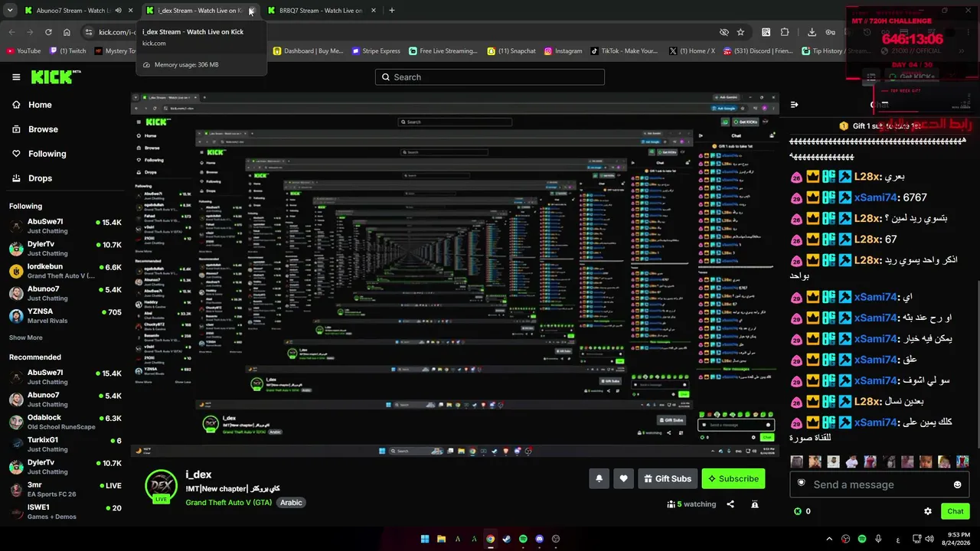Send message with green Chat button
The image size is (980, 551).
coord(955,511)
